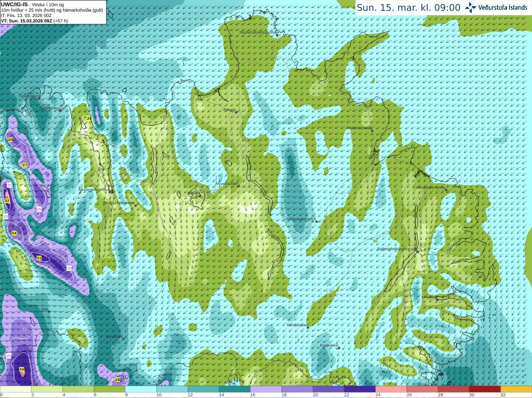The height and width of the screenshot is (398, 532).
Task: Select the Siglufjörður station label
Action: [x=29, y=96]
